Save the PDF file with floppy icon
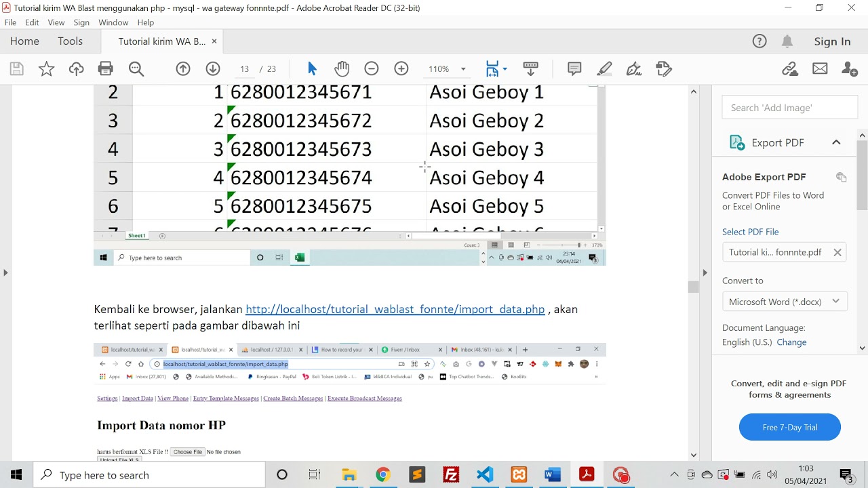 17,68
